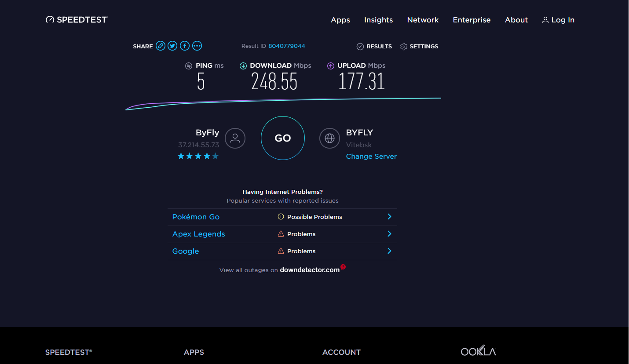Click the Log In person icon
Viewport: 629px width, 364px height.
click(x=545, y=20)
